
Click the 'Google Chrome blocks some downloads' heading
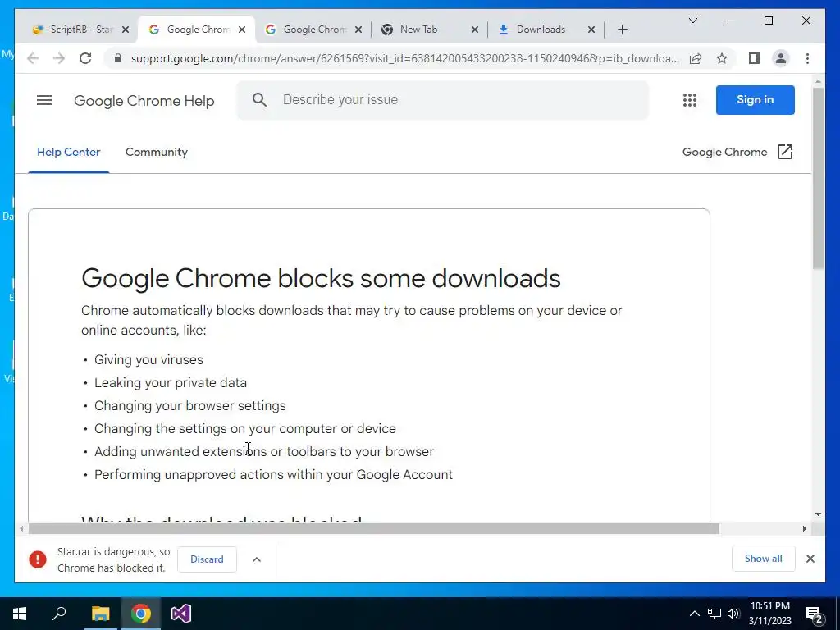point(321,279)
